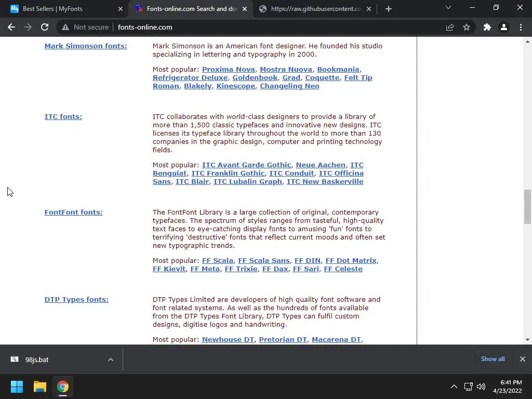532x399 pixels.
Task: Click the Not secure warning icon
Action: [x=65, y=27]
